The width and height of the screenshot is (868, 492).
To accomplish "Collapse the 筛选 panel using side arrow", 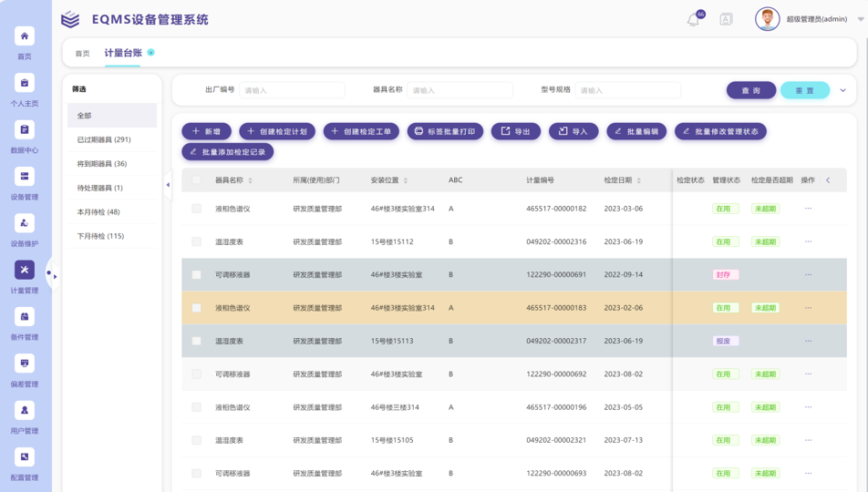I will pos(168,185).
